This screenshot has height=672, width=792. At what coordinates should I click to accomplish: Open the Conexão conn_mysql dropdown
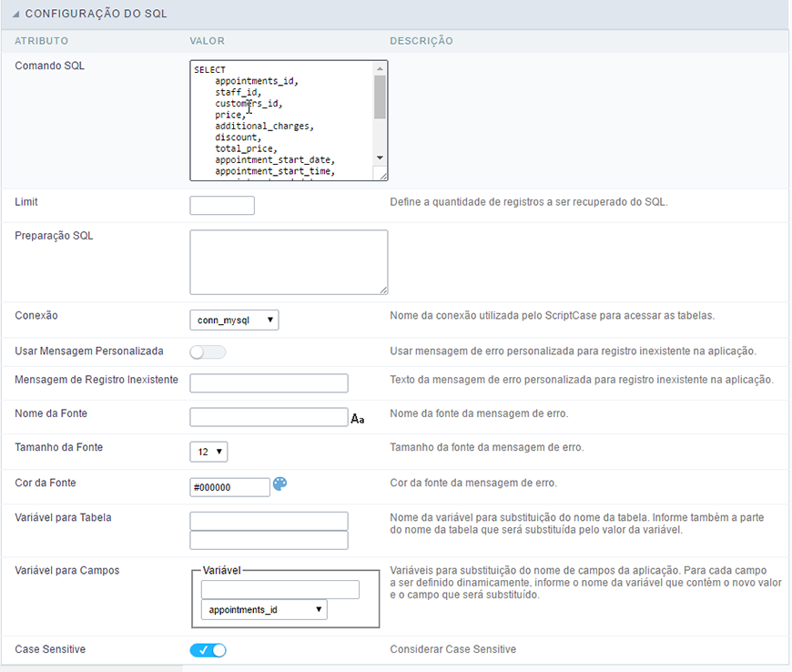click(x=234, y=320)
